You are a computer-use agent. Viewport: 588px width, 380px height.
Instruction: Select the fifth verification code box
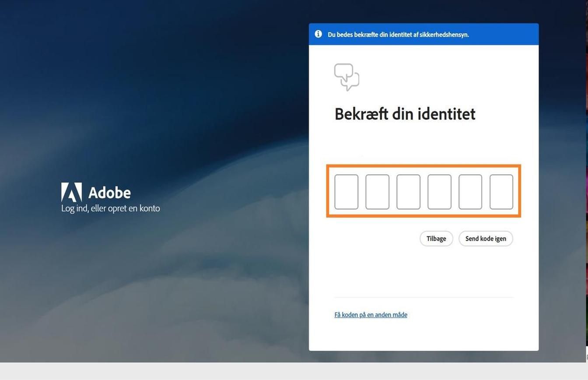pos(470,191)
